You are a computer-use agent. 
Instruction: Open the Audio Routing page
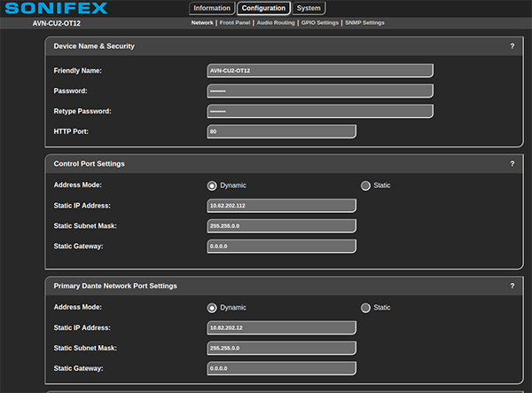(276, 23)
